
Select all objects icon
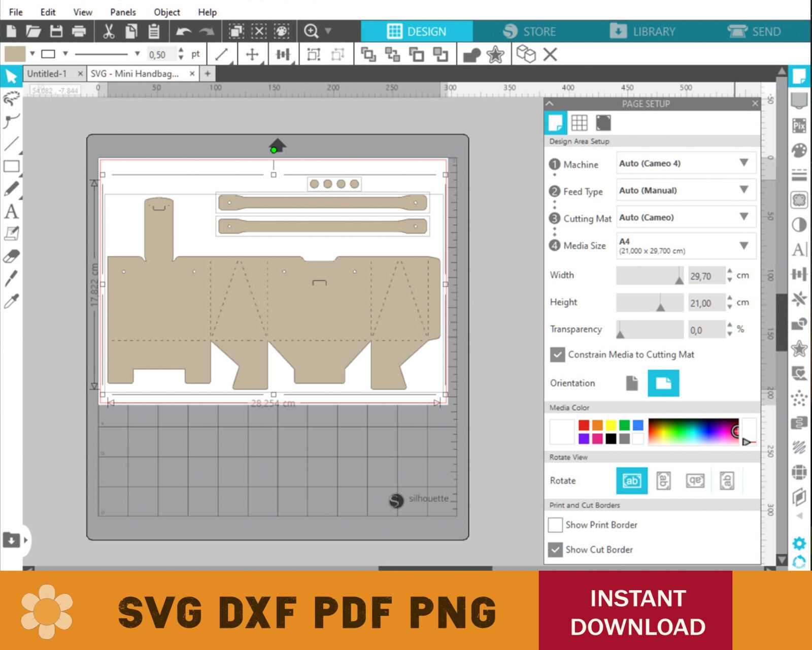[236, 31]
